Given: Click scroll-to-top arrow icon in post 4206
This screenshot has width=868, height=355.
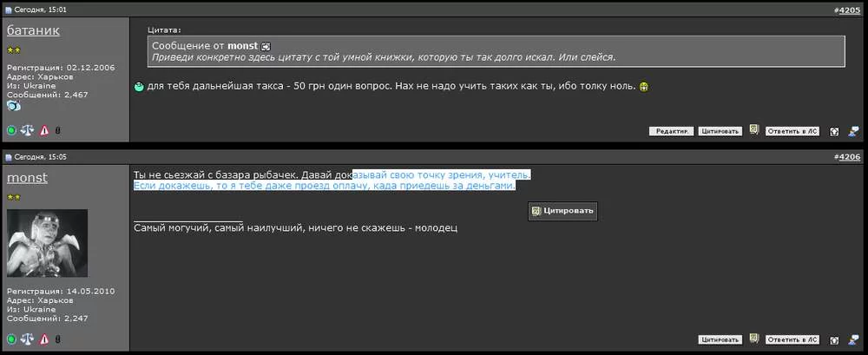Looking at the screenshot, I should [x=834, y=340].
